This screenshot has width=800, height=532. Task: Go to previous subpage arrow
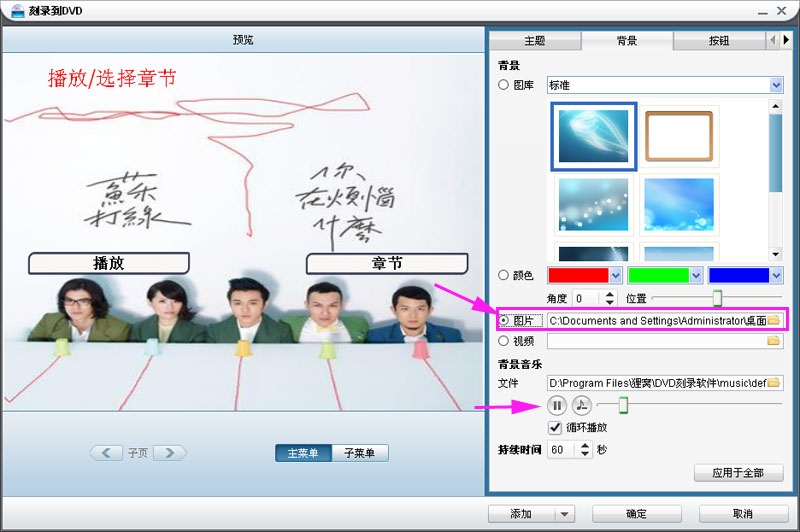tap(106, 452)
